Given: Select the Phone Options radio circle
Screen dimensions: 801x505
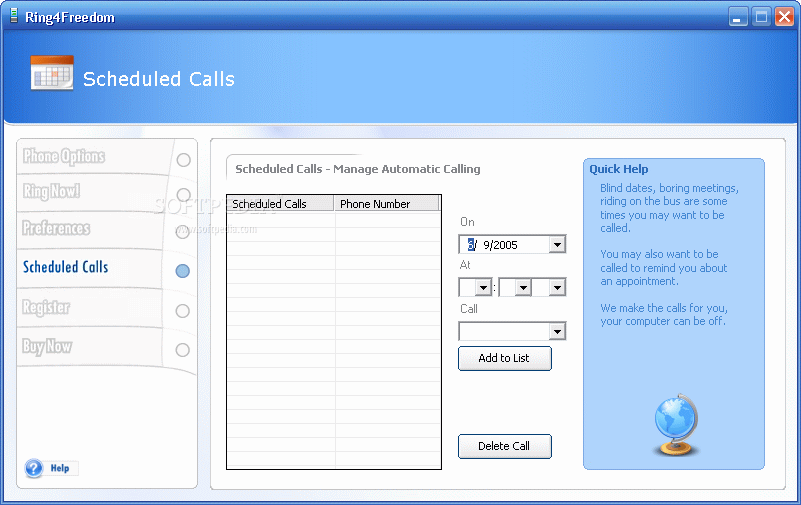Looking at the screenshot, I should (183, 160).
